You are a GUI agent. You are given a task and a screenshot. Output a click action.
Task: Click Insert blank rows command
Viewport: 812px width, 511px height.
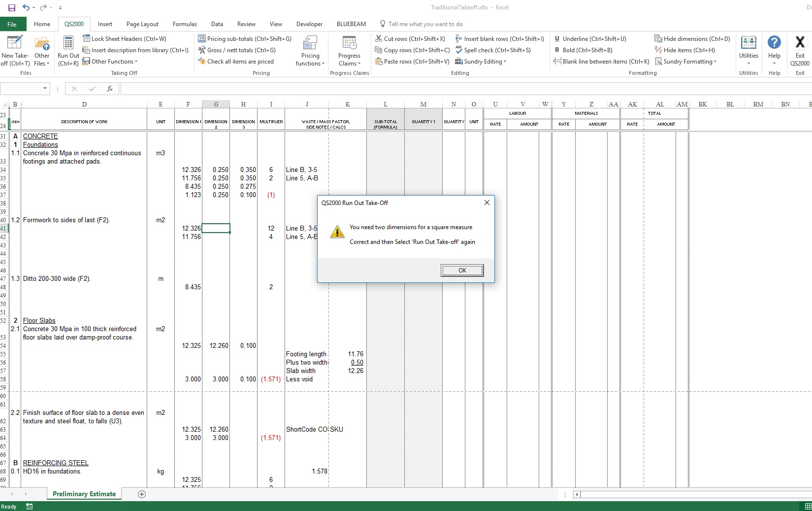(x=500, y=39)
